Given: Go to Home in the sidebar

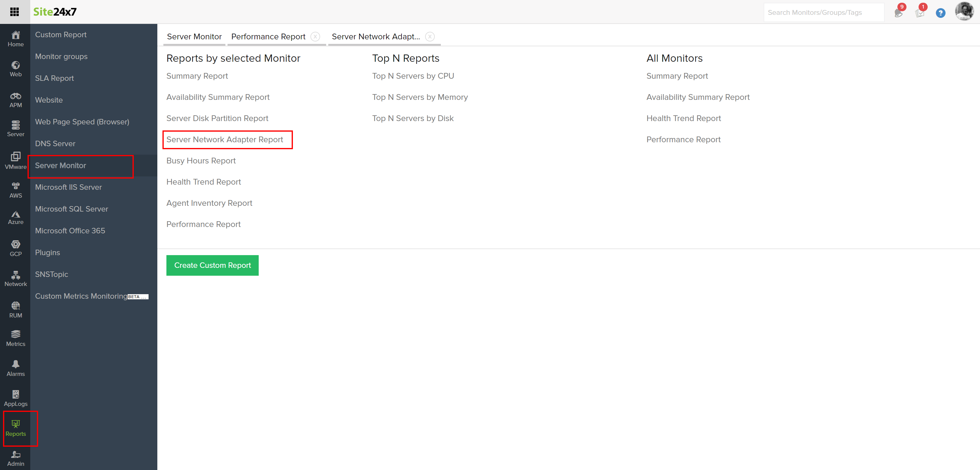Looking at the screenshot, I should click(16, 39).
